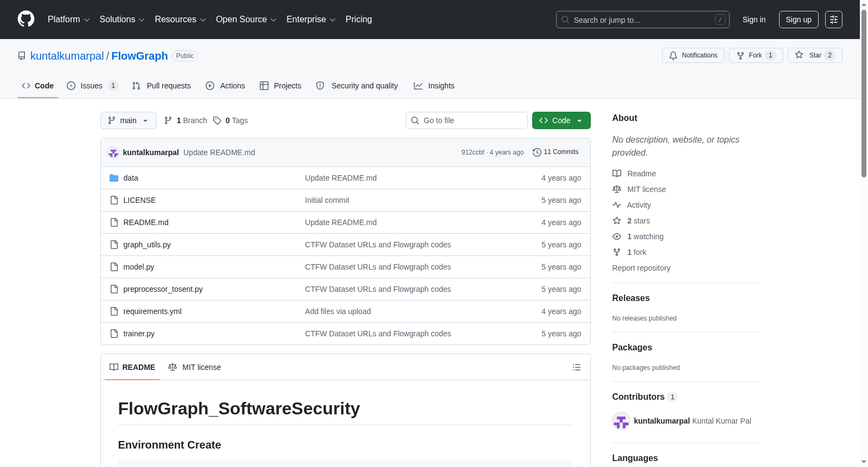Open the README outline icon

(x=576, y=367)
